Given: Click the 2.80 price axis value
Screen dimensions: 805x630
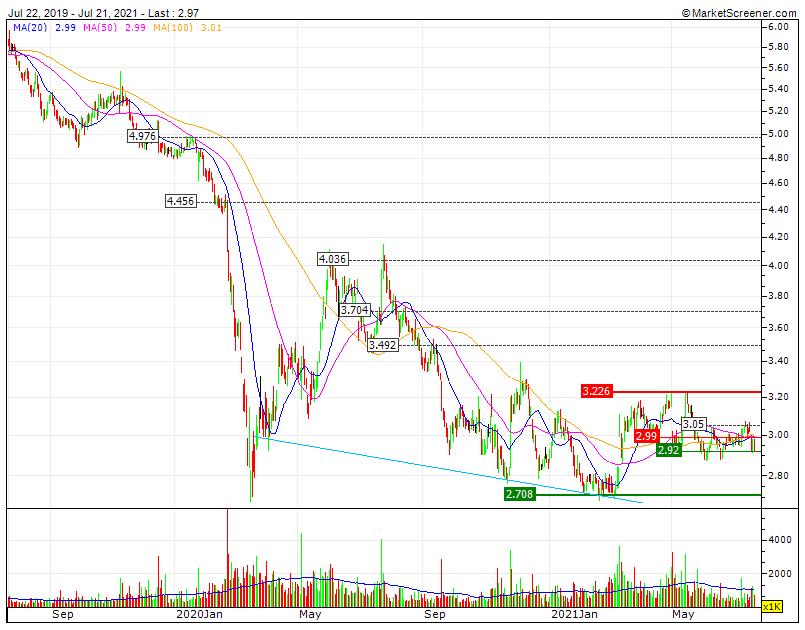Looking at the screenshot, I should 778,475.
